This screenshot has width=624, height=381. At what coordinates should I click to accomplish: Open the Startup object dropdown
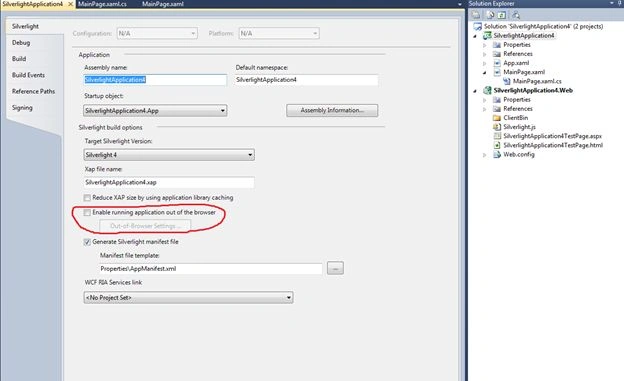click(x=222, y=111)
